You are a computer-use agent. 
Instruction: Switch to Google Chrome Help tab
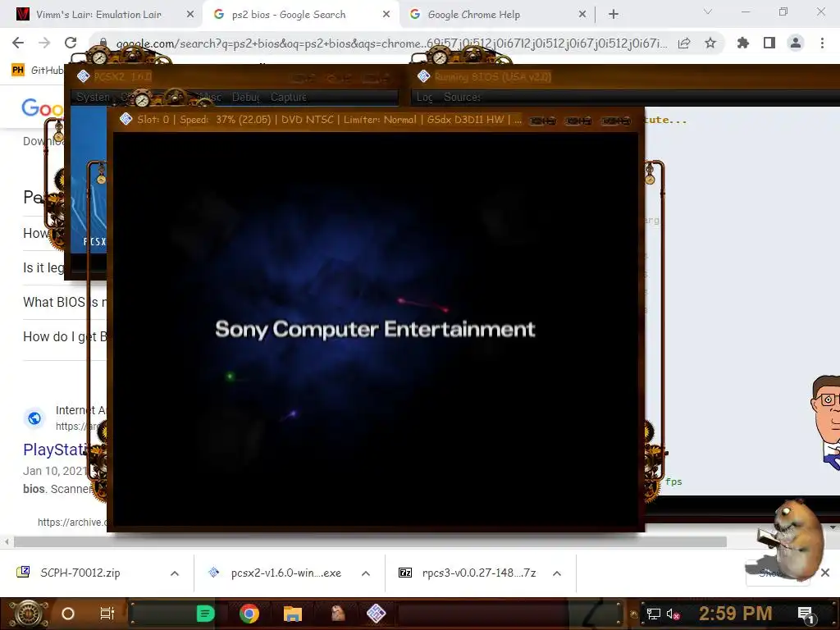473,15
